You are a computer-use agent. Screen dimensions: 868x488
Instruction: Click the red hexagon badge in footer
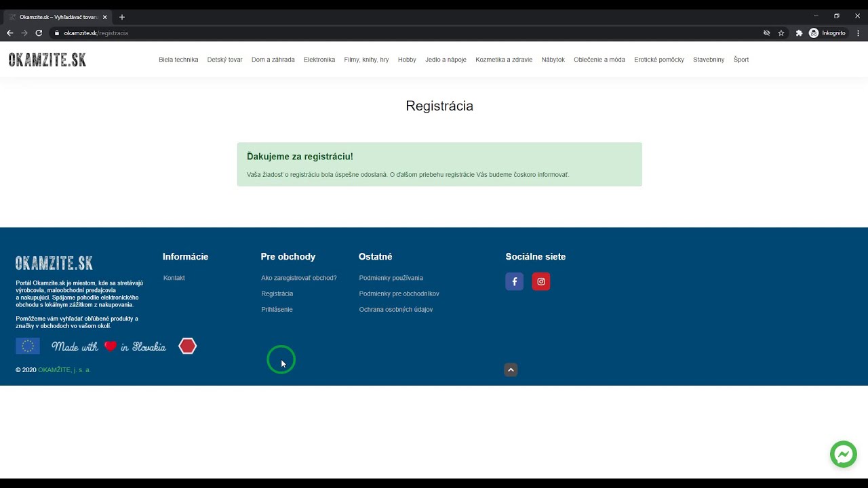tap(188, 346)
